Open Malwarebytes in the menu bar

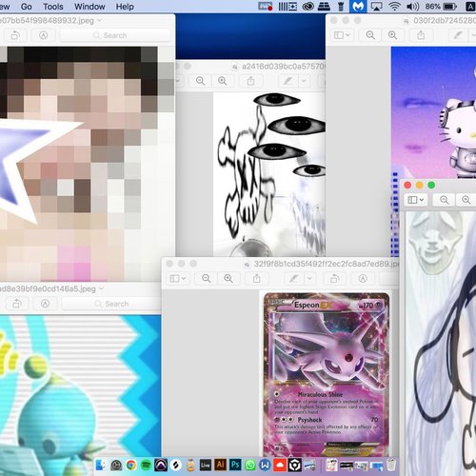[x=358, y=7]
